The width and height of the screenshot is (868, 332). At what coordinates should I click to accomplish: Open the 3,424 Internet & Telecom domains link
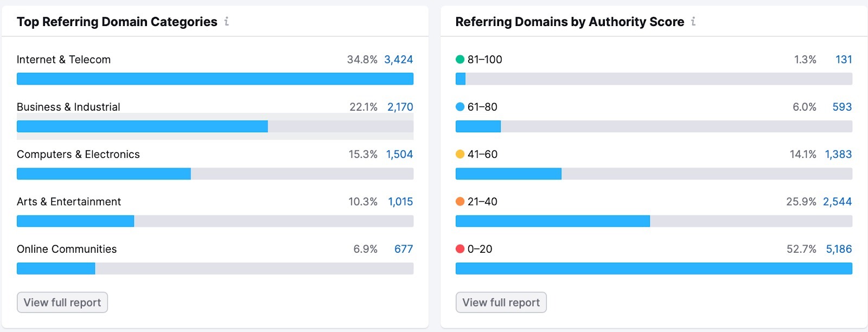click(399, 60)
